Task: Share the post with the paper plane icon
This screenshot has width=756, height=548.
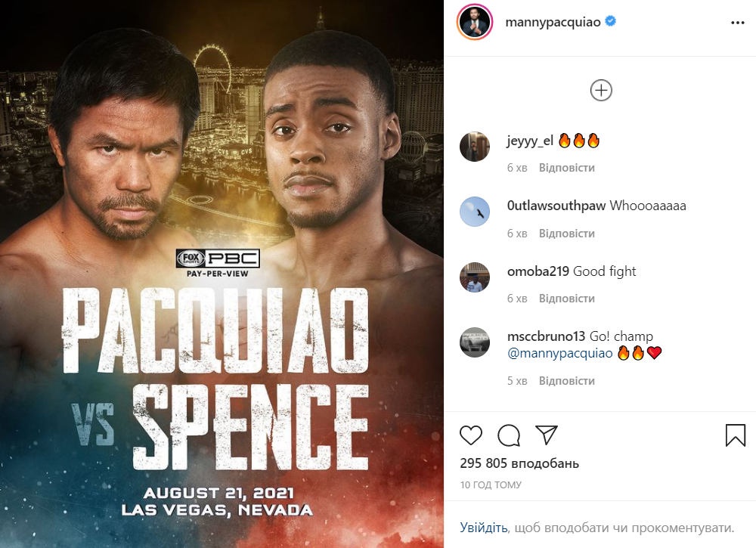Action: click(547, 435)
